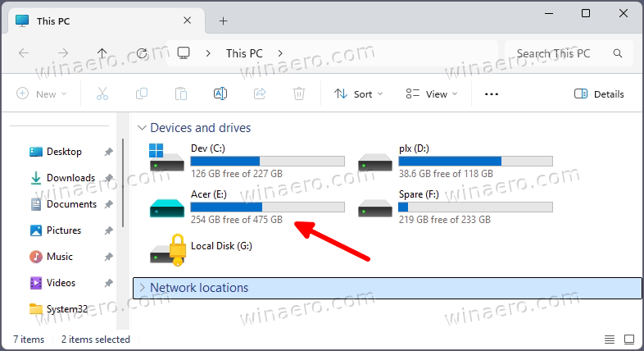Image resolution: width=644 pixels, height=351 pixels.
Task: Click the monitor icon in address bar
Action: tap(184, 53)
